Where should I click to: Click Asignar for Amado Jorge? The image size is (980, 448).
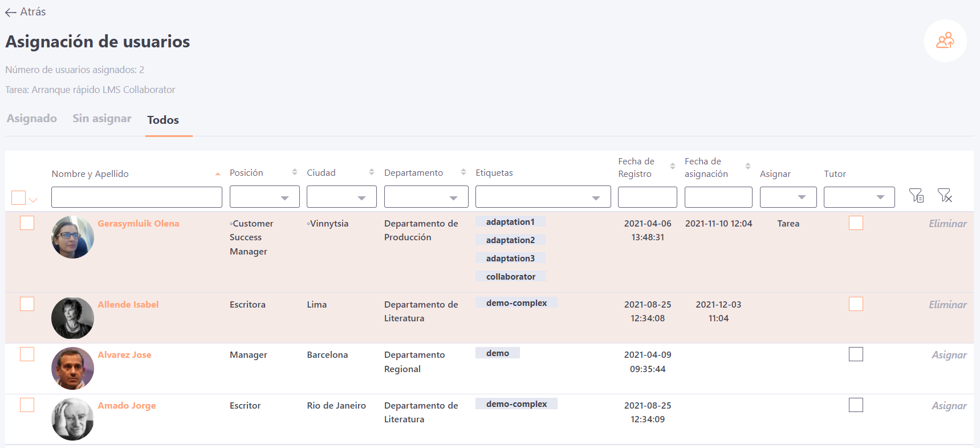[949, 406]
